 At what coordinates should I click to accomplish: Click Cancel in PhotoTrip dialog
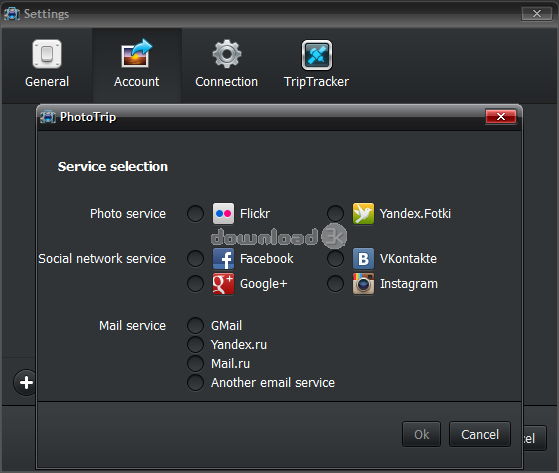tap(480, 434)
